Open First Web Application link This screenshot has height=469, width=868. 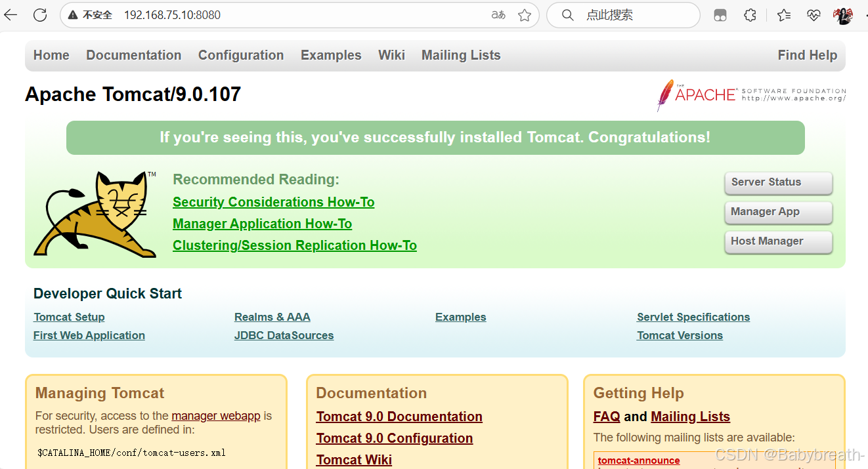click(89, 335)
